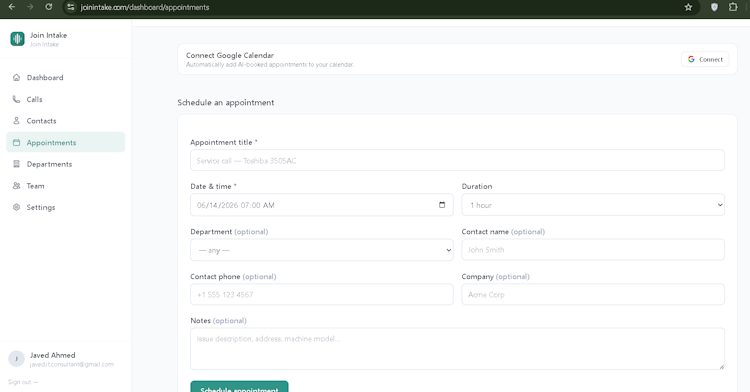Expand the Department dropdown
Image resolution: width=750 pixels, height=392 pixels.
click(321, 250)
